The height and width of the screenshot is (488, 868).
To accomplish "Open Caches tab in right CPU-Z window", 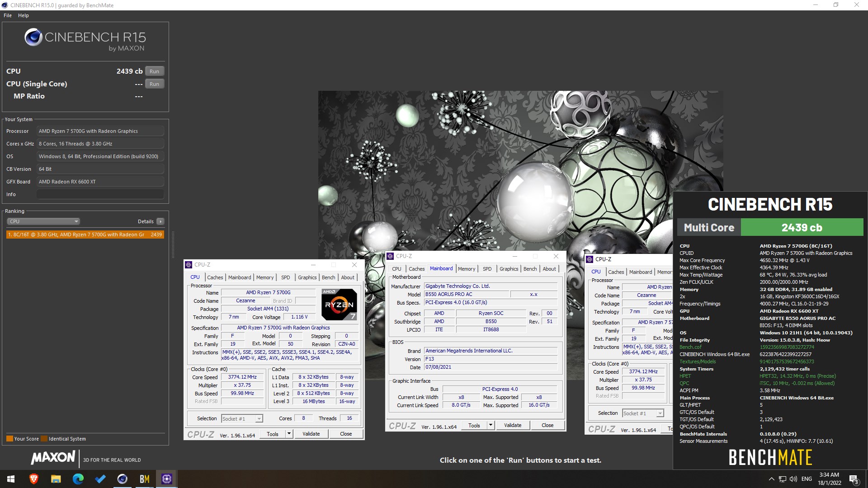I will click(616, 272).
